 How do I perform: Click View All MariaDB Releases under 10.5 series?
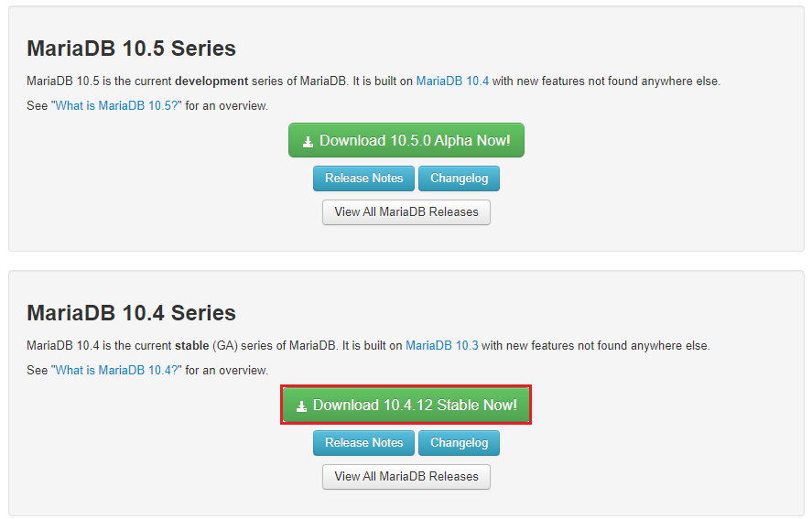[x=406, y=212]
